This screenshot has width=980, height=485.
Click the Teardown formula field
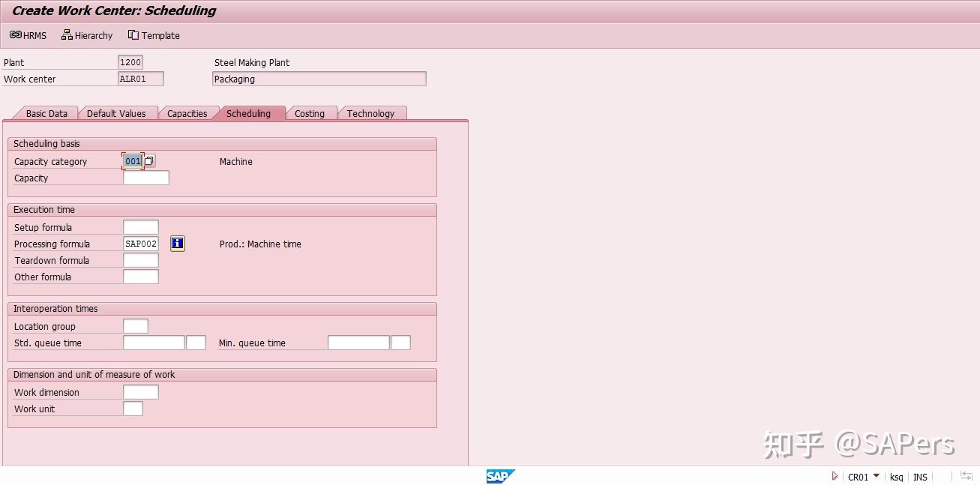coord(141,260)
